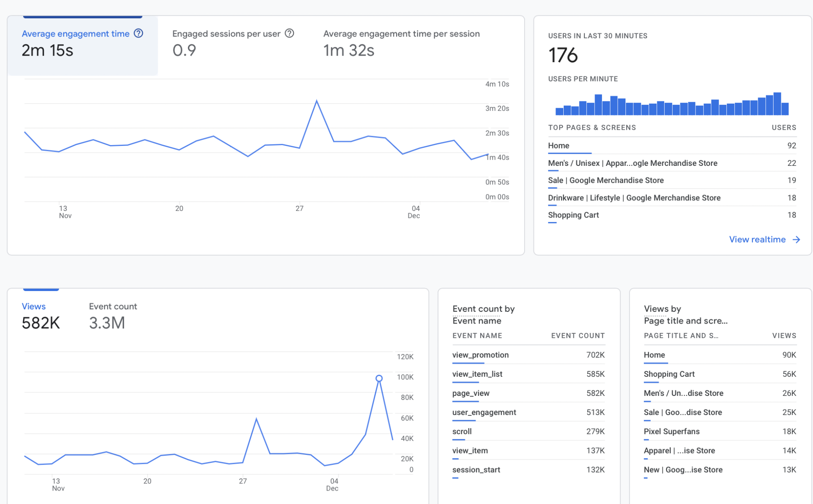813x504 pixels.
Task: Click the view_item_list event row
Action: pos(528,374)
